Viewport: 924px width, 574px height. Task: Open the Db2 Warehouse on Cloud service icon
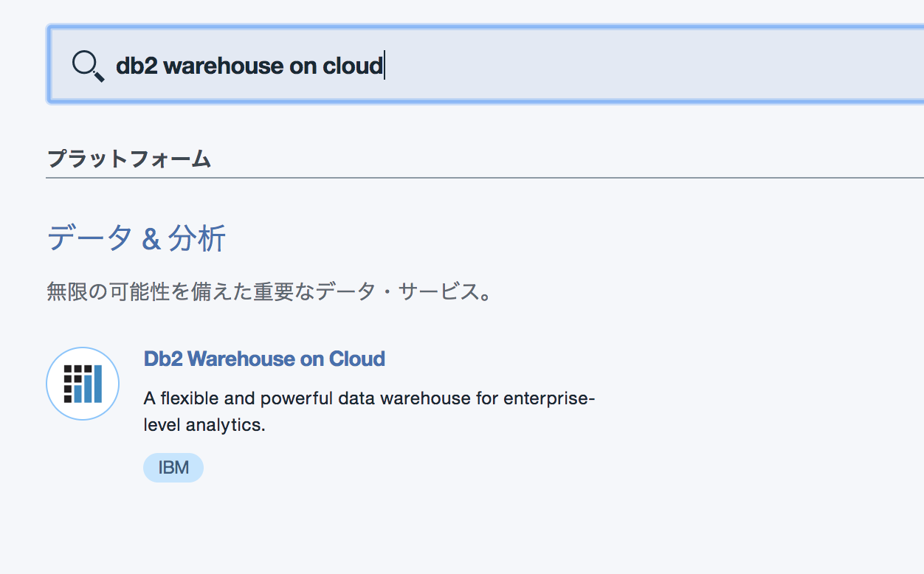click(83, 384)
